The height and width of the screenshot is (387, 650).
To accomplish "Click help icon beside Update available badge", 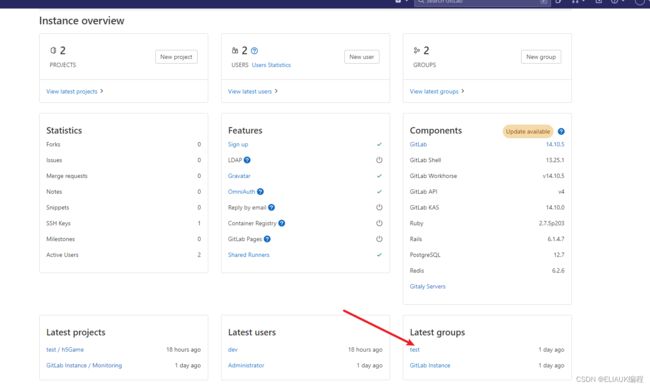I will click(x=561, y=131).
